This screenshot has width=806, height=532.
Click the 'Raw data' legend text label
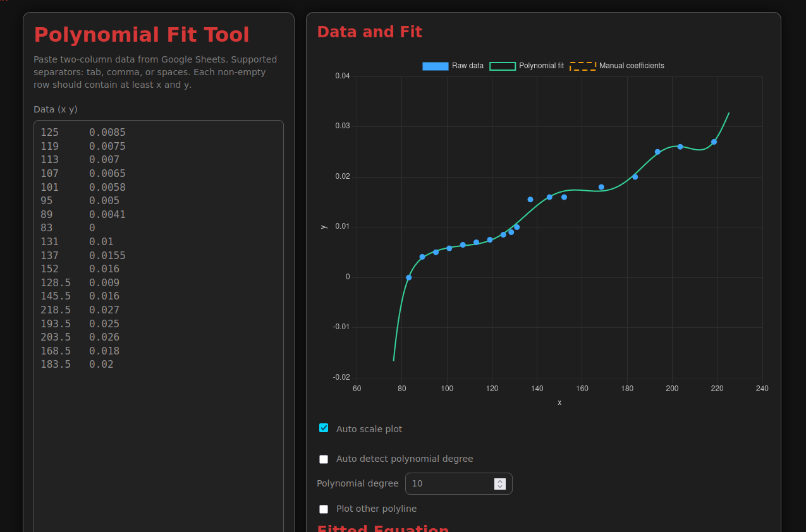468,66
